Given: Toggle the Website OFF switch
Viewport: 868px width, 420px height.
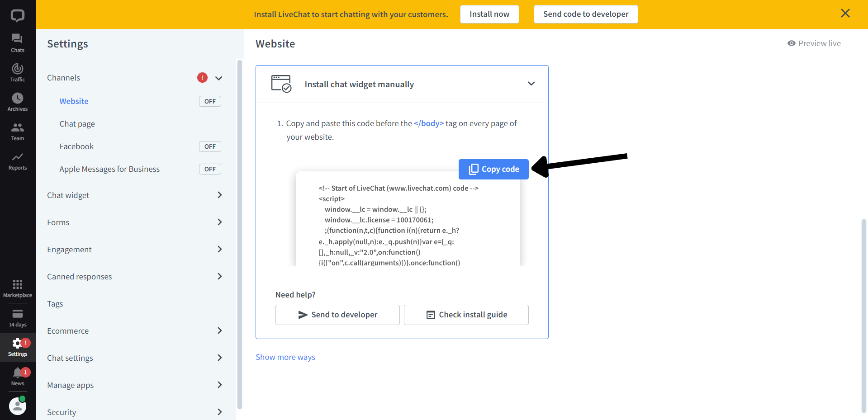Looking at the screenshot, I should 210,101.
